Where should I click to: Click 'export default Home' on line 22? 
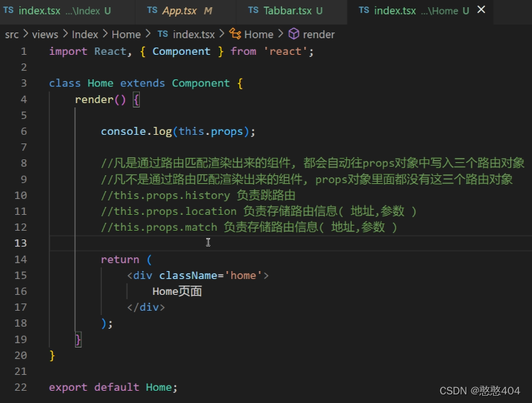point(110,387)
